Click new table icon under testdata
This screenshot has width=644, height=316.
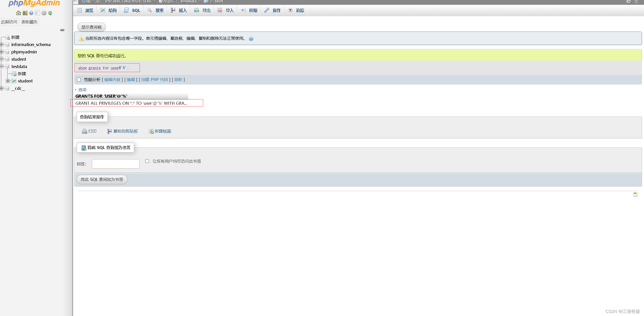click(x=14, y=74)
